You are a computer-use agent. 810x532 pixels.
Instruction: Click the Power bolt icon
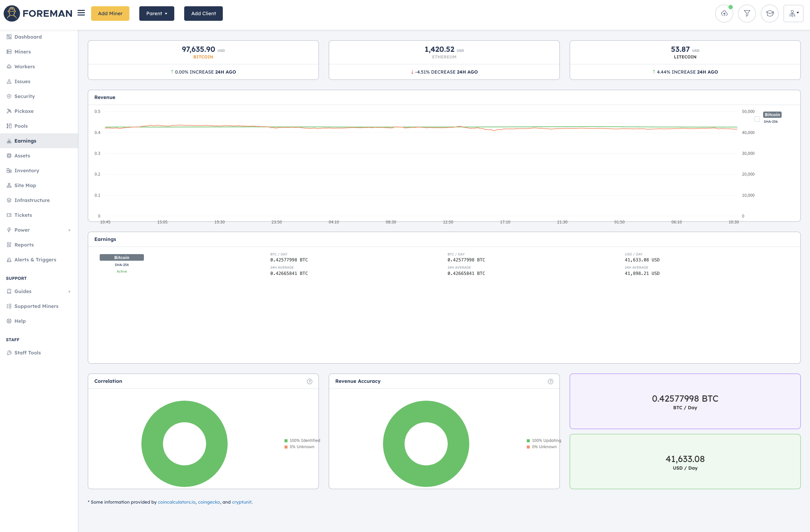(x=9, y=230)
